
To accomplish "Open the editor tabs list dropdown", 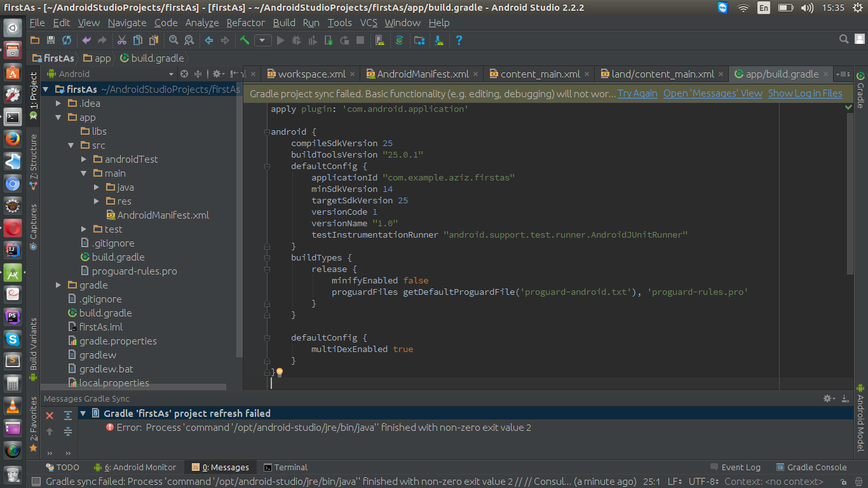I will (x=843, y=74).
